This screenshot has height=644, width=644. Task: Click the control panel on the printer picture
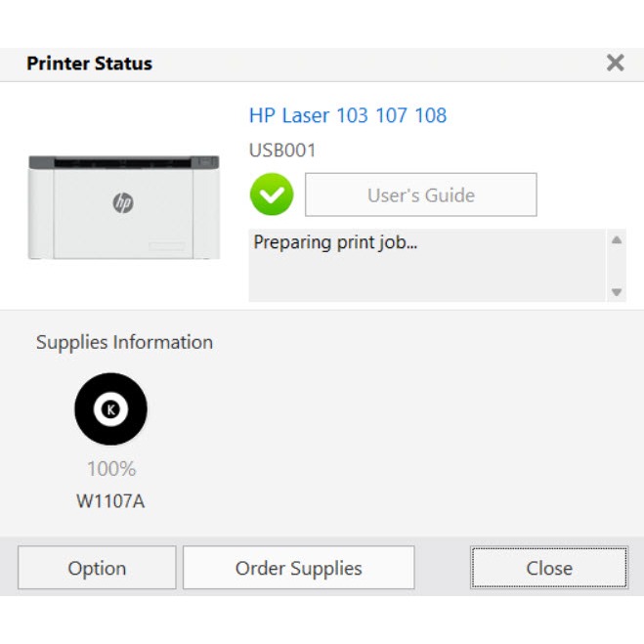(x=205, y=162)
